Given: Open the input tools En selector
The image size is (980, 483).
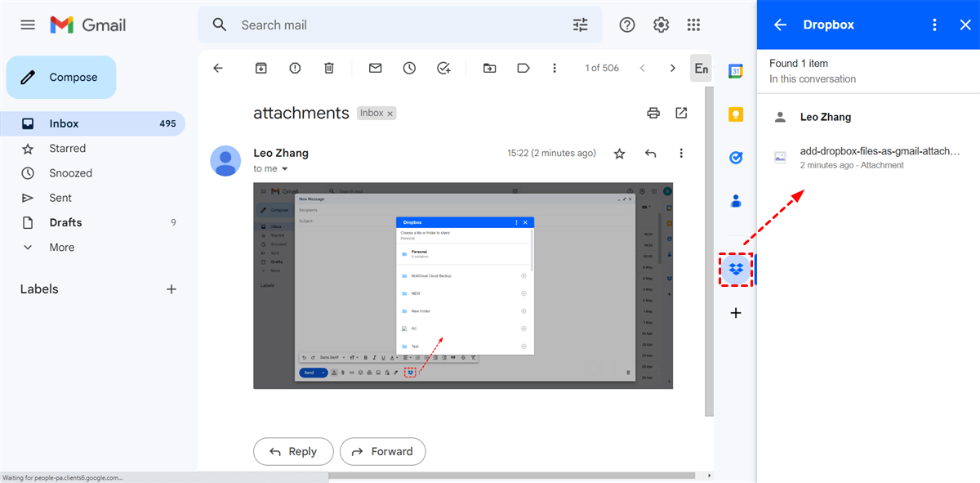Looking at the screenshot, I should (x=701, y=68).
